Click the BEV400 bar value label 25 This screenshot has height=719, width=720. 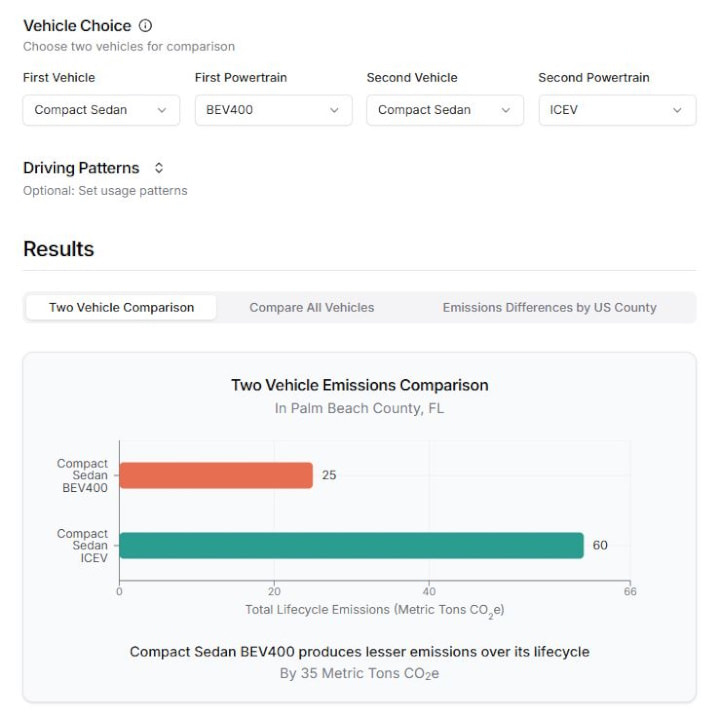point(329,475)
